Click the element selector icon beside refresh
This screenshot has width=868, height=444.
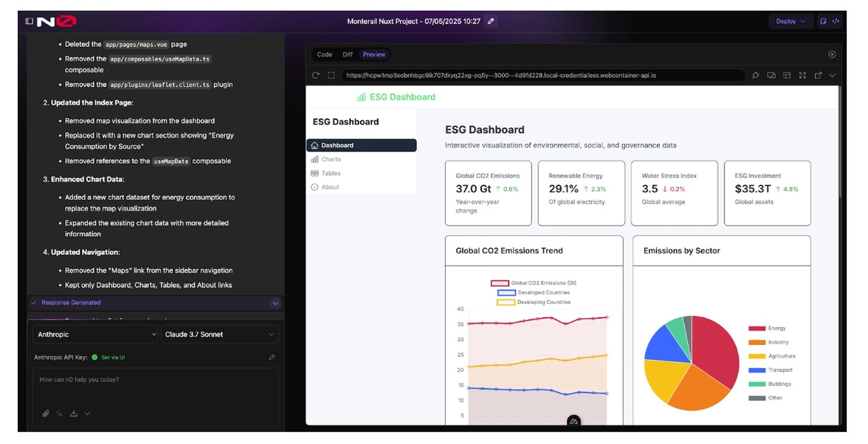coord(331,75)
